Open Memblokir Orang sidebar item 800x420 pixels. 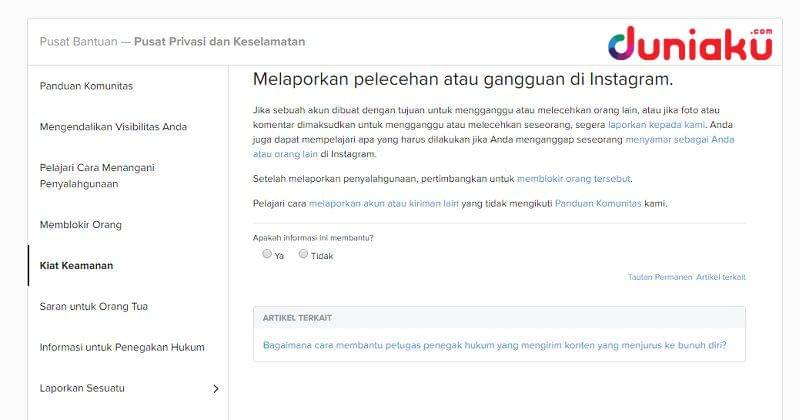(81, 225)
